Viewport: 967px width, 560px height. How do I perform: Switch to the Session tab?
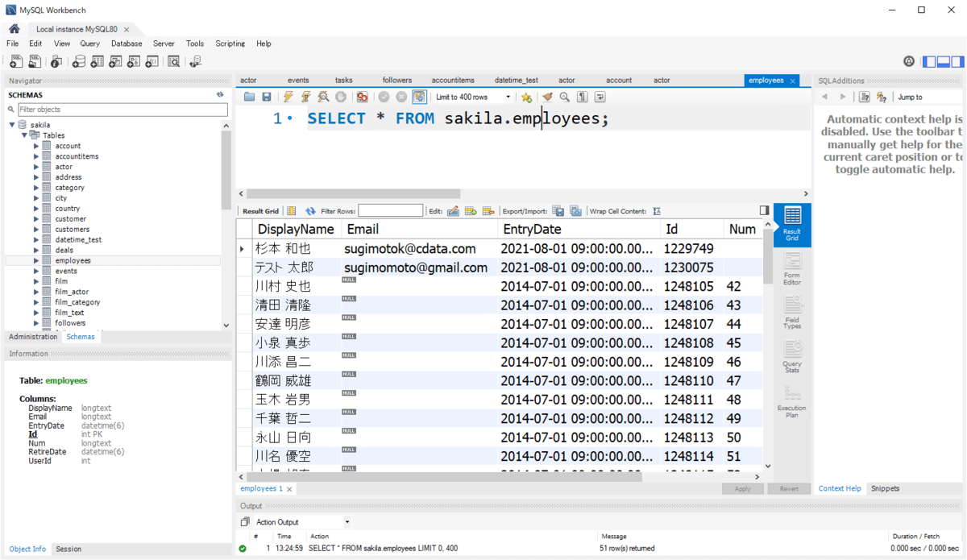click(x=68, y=549)
